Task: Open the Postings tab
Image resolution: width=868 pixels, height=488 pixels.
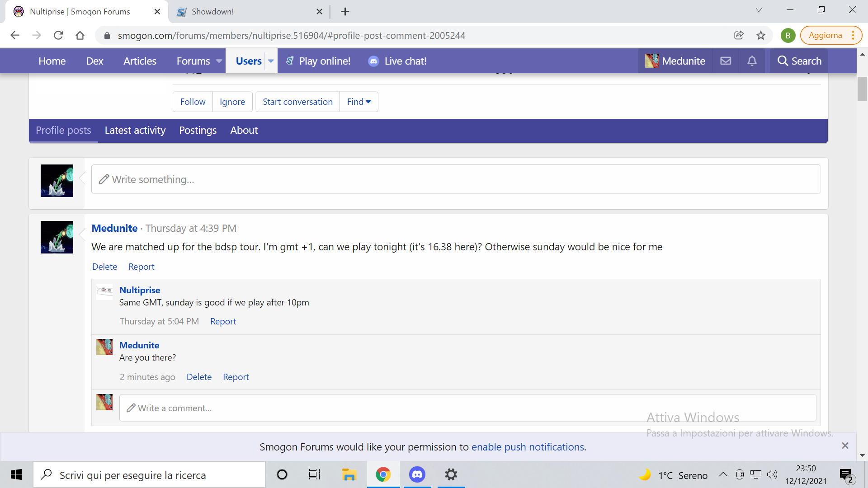Action: tap(198, 131)
